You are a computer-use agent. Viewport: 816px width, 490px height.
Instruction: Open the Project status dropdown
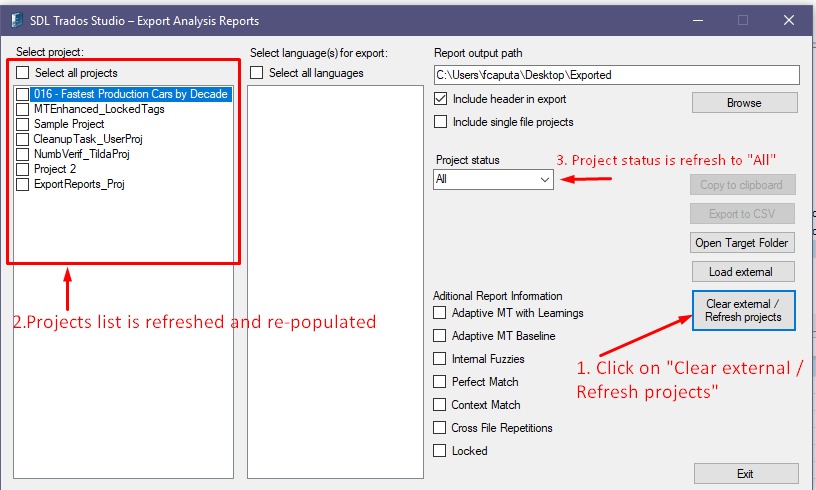point(493,179)
